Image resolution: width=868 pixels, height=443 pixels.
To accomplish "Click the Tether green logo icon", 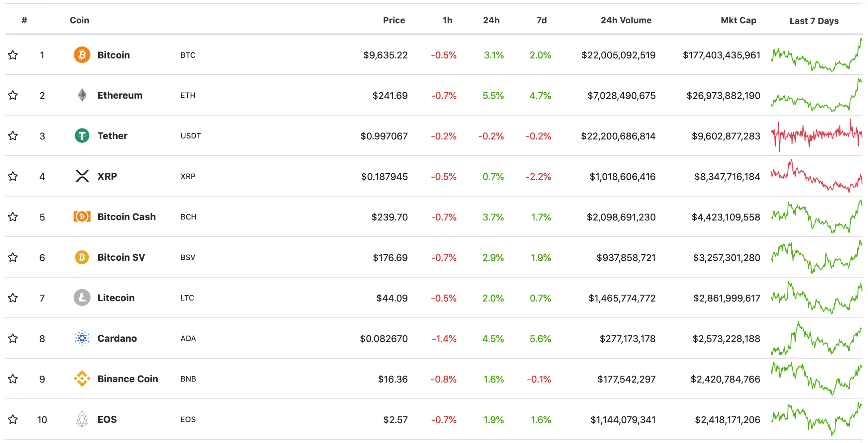I will click(82, 136).
